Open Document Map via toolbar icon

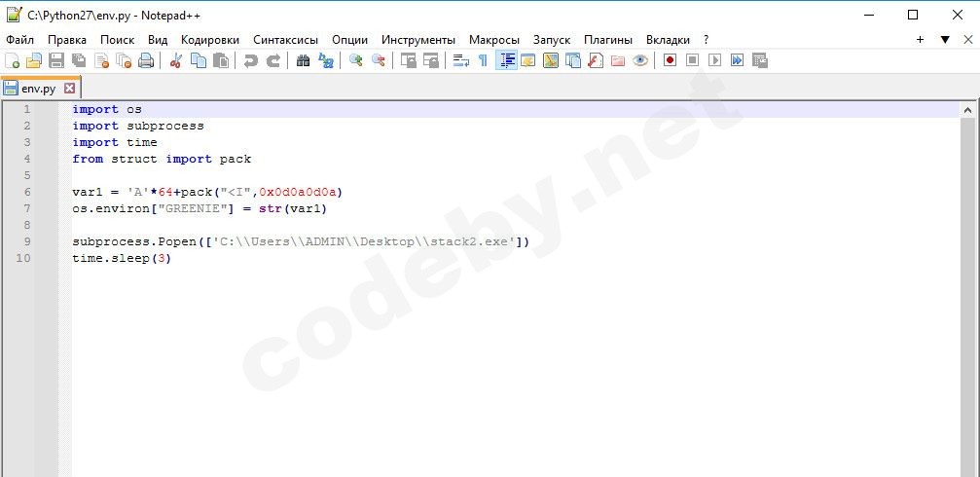[x=551, y=60]
